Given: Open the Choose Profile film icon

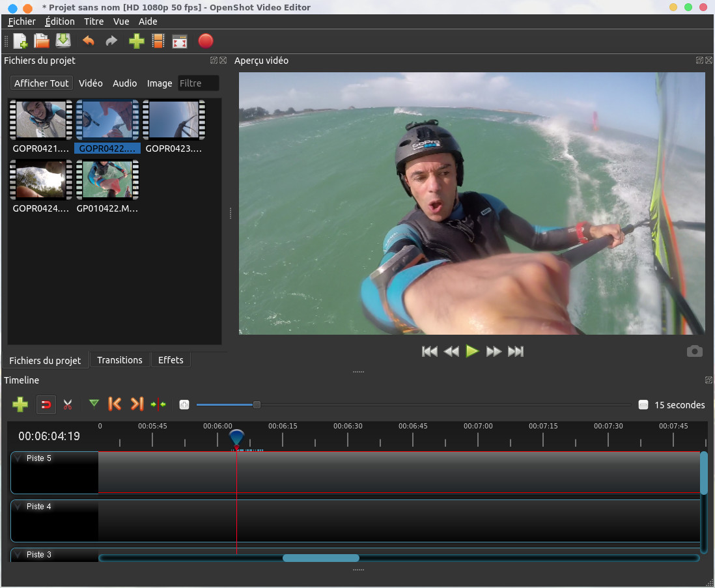Looking at the screenshot, I should [158, 42].
